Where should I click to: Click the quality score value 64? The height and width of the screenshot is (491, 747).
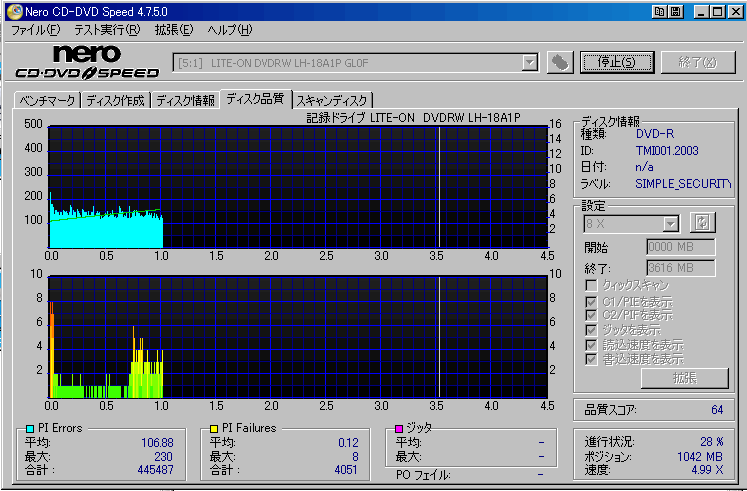pos(717,410)
